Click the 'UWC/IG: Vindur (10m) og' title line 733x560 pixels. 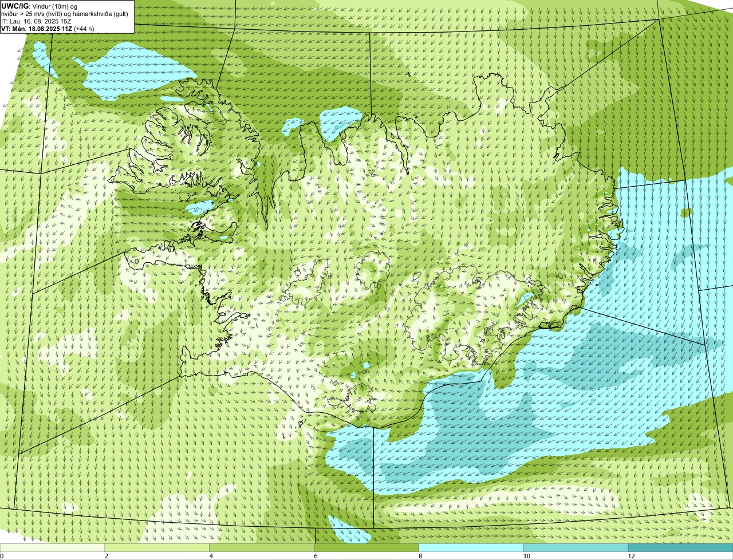[40, 6]
